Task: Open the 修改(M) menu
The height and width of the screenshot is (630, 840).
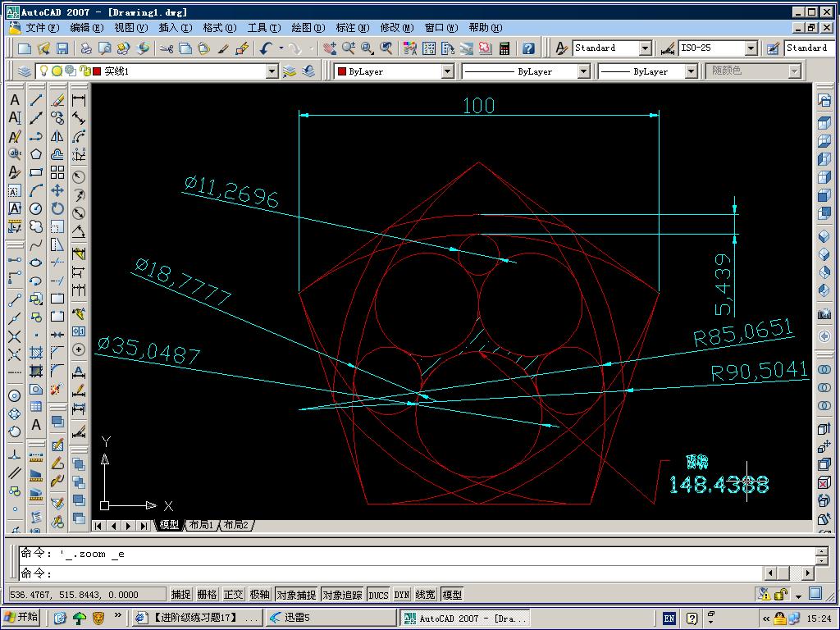Action: (x=397, y=27)
